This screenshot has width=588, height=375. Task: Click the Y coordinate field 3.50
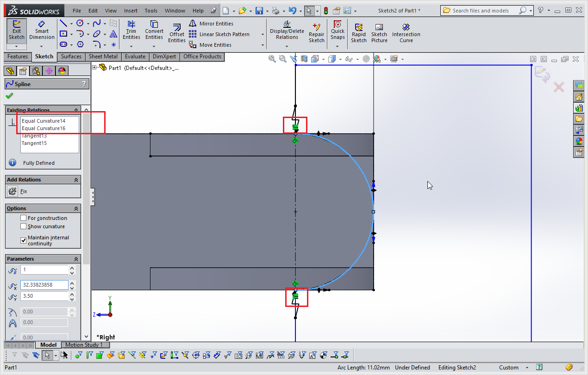tap(44, 296)
